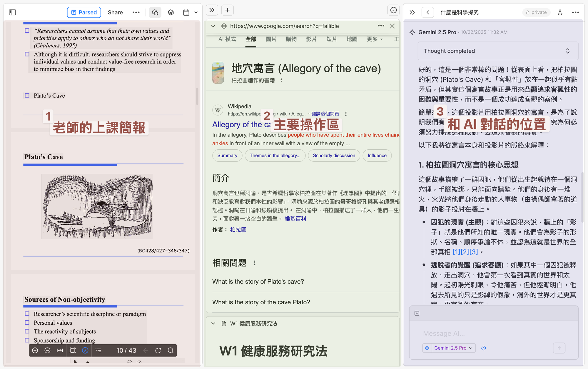Image resolution: width=588 pixels, height=369 pixels.
Task: Toggle the left sidebar panel icon
Action: pyautogui.click(x=12, y=12)
